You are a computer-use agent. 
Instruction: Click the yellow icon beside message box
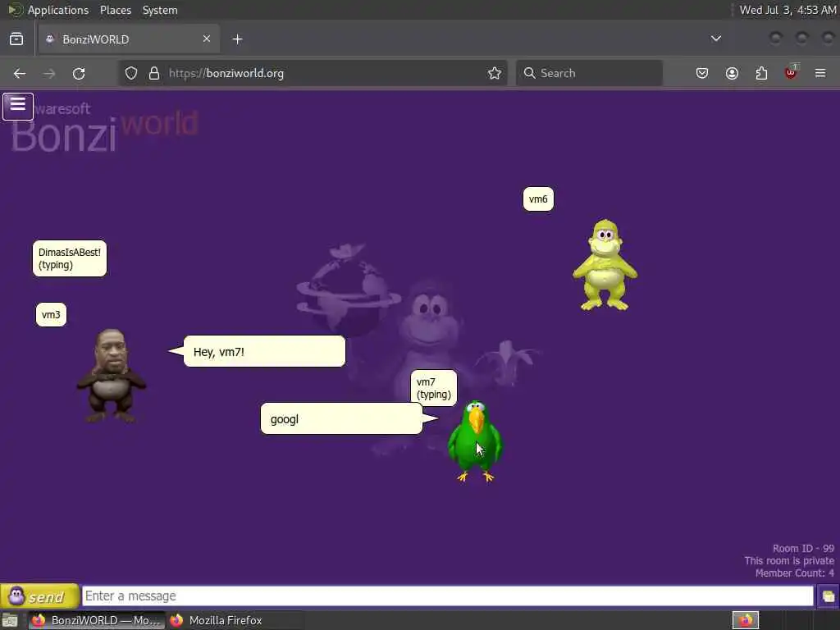click(x=829, y=596)
